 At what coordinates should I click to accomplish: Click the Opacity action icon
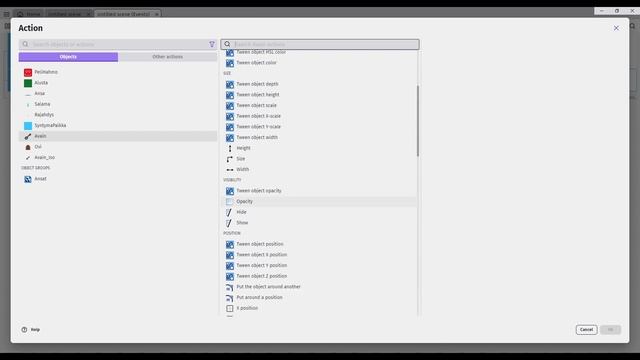pyautogui.click(x=230, y=202)
